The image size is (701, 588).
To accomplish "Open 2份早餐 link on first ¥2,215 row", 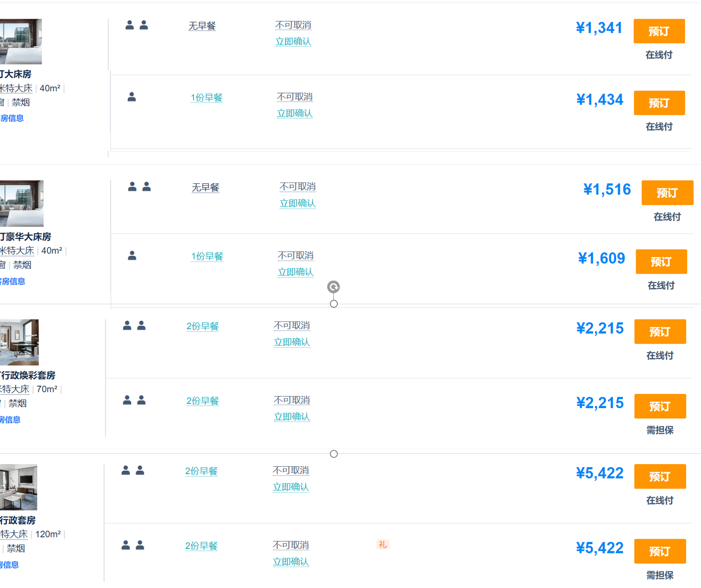I will pos(202,326).
